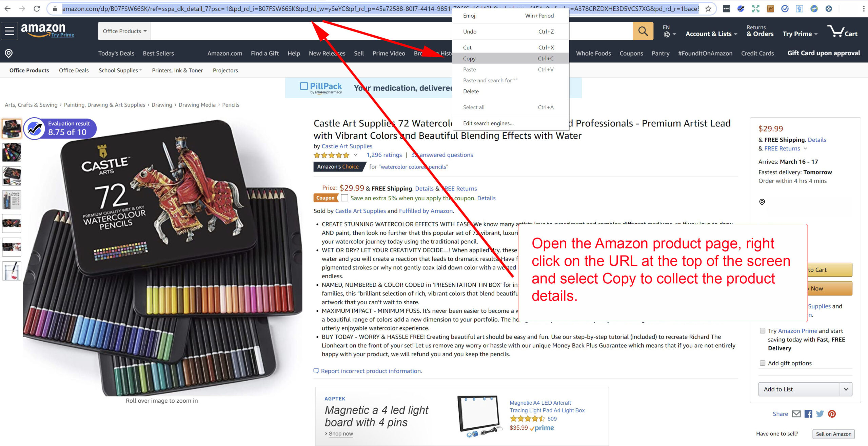Viewport: 868px width, 446px height.
Task: Reload the page with the refresh icon
Action: click(x=37, y=9)
